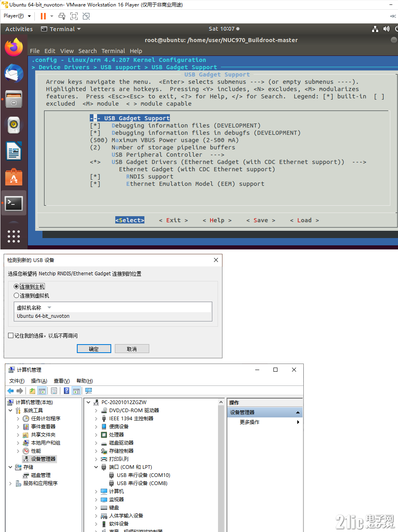This screenshot has height=532, width=398.
Task: Toggle show/hide action pane toolbar icon
Action: point(76,391)
